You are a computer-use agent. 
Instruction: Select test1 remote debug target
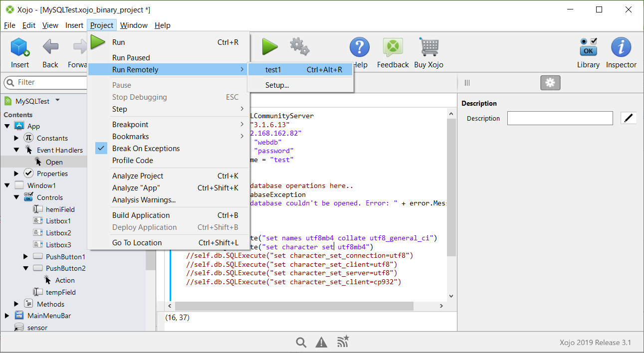301,70
